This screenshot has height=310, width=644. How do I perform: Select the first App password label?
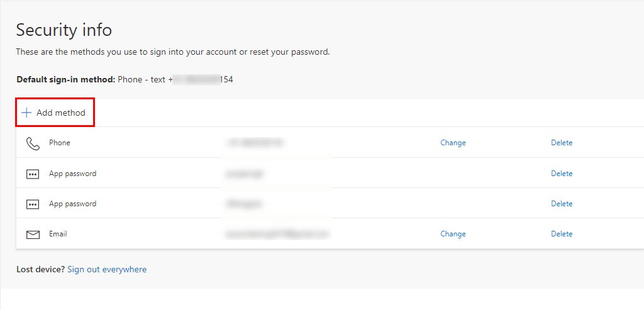73,174
